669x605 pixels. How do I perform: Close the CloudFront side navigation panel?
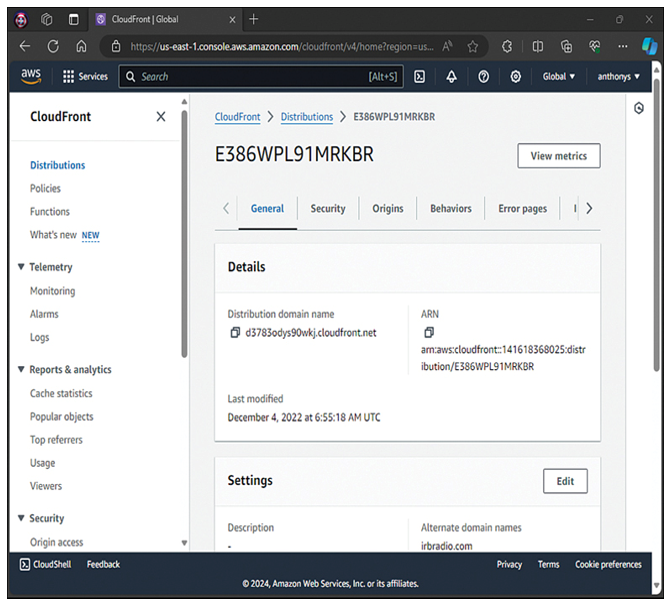coord(161,116)
